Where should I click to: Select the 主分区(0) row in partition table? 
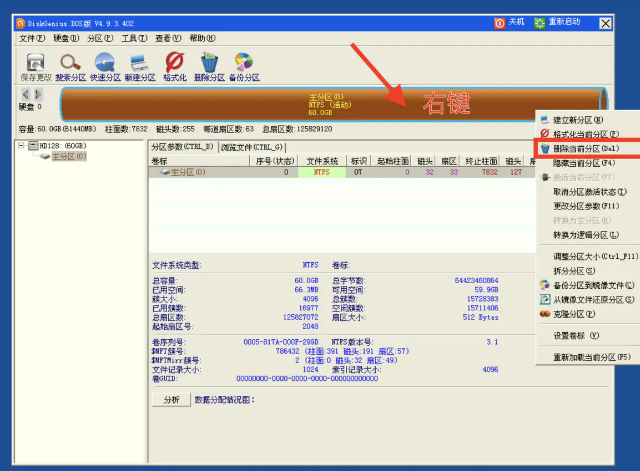tap(342, 172)
